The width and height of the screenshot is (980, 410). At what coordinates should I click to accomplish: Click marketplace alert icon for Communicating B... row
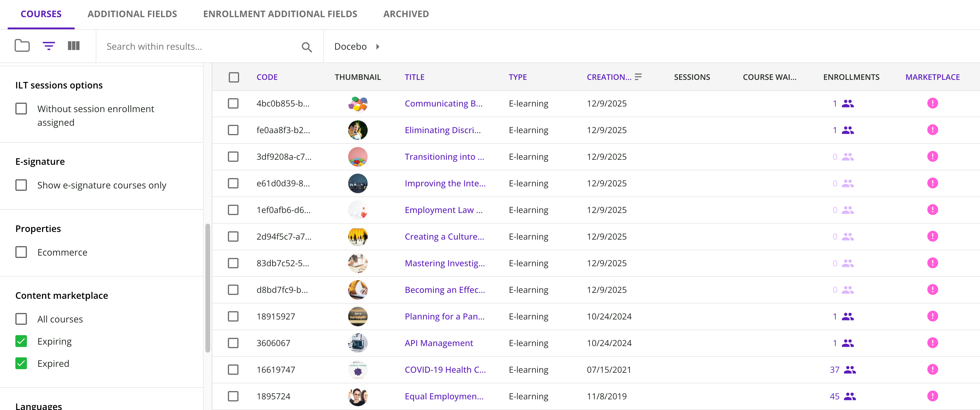[932, 103]
